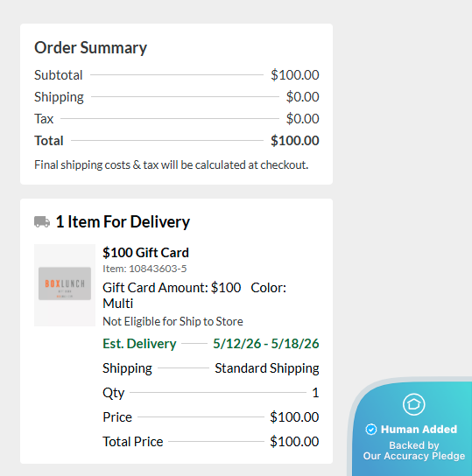Click the house icon in the pledge badge
This screenshot has width=472, height=476.
(413, 404)
